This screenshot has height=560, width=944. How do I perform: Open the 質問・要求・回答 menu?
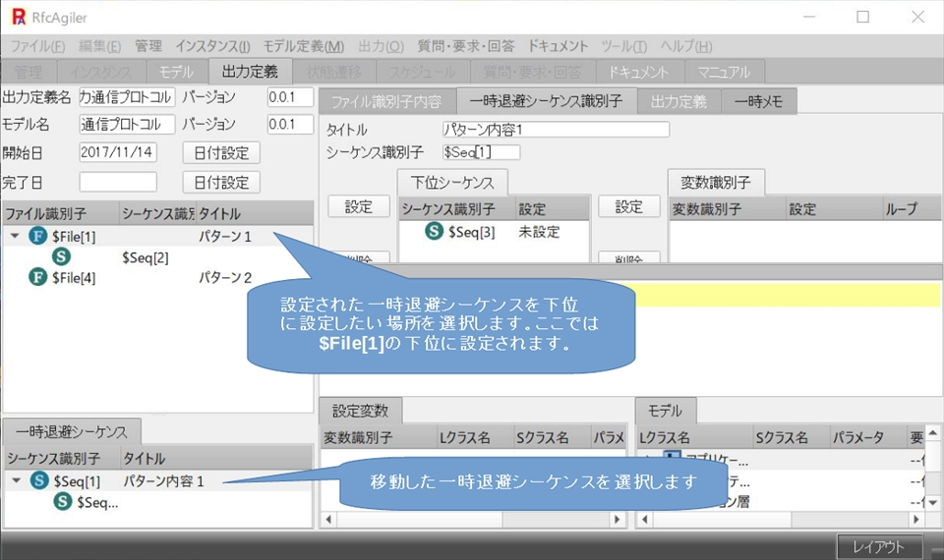click(x=466, y=46)
